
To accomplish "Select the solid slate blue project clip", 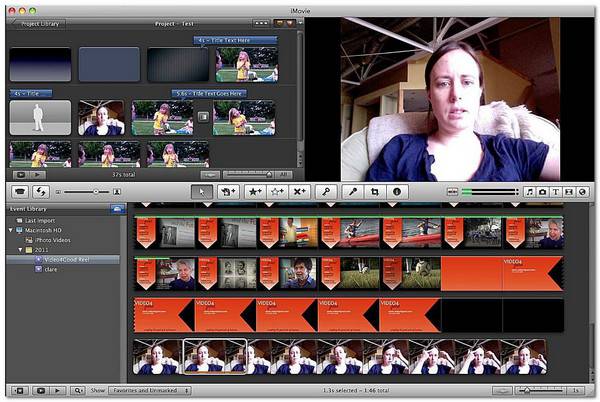I will [109, 64].
